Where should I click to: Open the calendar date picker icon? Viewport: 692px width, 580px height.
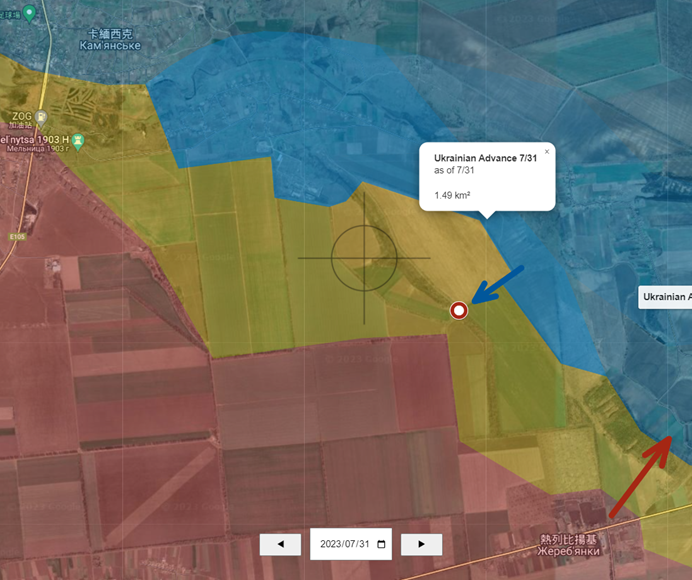381,544
